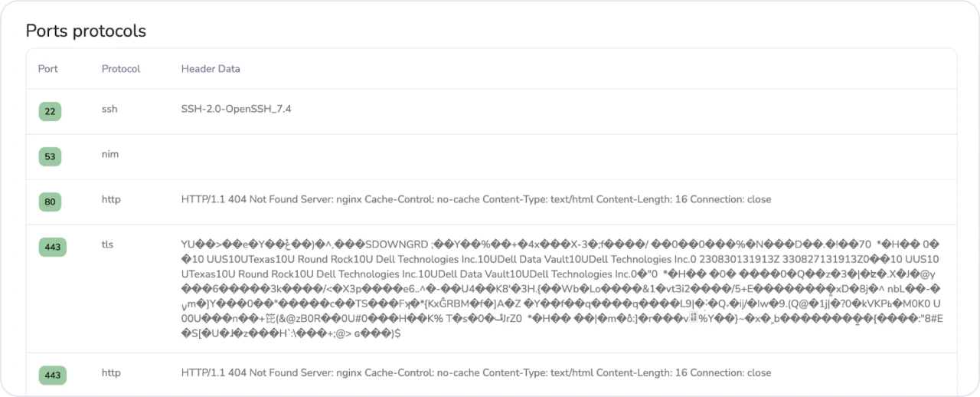Click the Ports protocols section title
This screenshot has height=397, width=980.
86,31
